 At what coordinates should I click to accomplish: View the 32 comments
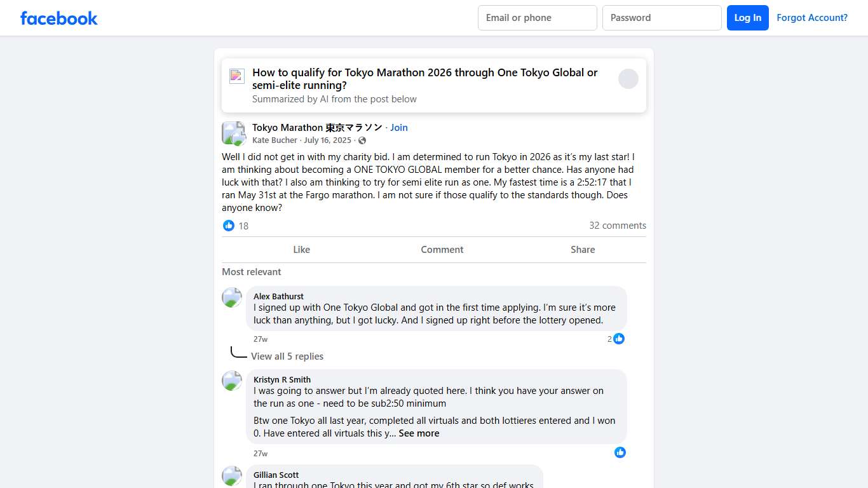[617, 225]
